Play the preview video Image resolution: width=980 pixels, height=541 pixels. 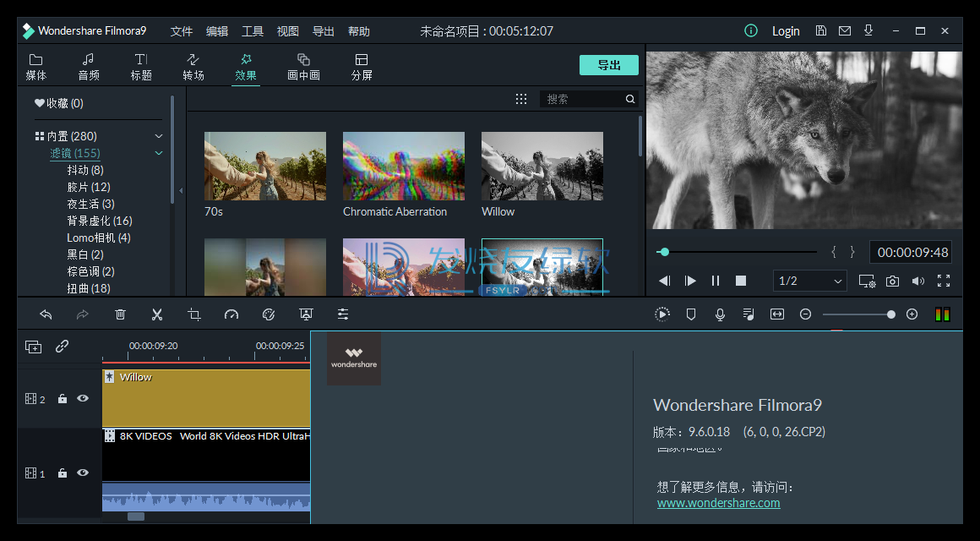click(690, 281)
